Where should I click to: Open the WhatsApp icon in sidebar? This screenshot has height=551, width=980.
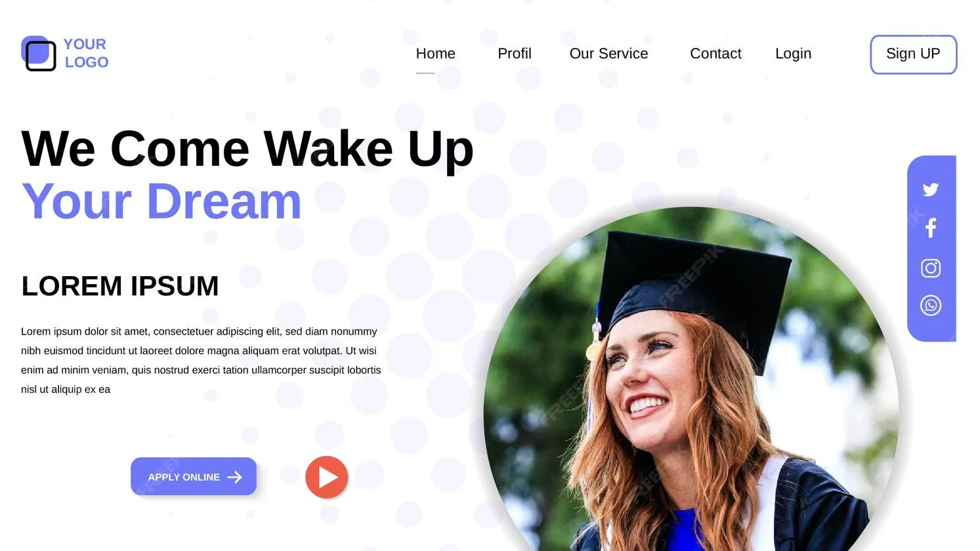[930, 305]
